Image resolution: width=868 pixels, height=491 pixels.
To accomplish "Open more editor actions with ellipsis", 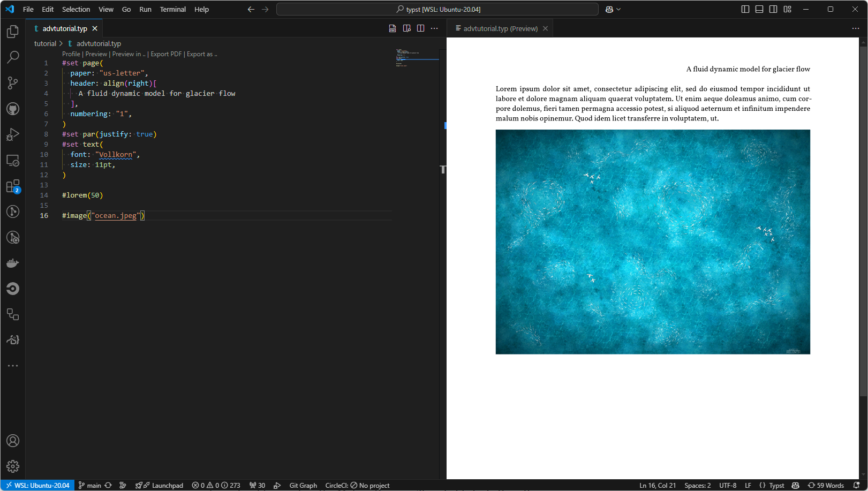I will [x=434, y=28].
